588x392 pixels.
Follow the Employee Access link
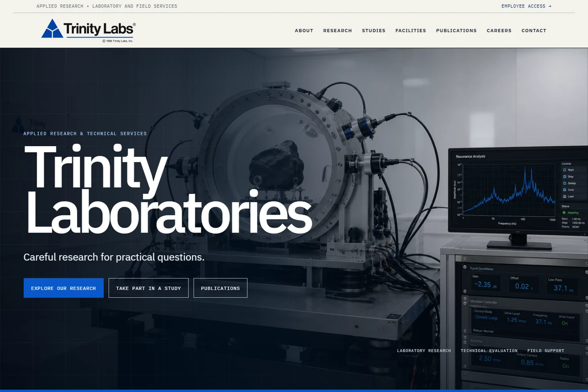(x=526, y=6)
